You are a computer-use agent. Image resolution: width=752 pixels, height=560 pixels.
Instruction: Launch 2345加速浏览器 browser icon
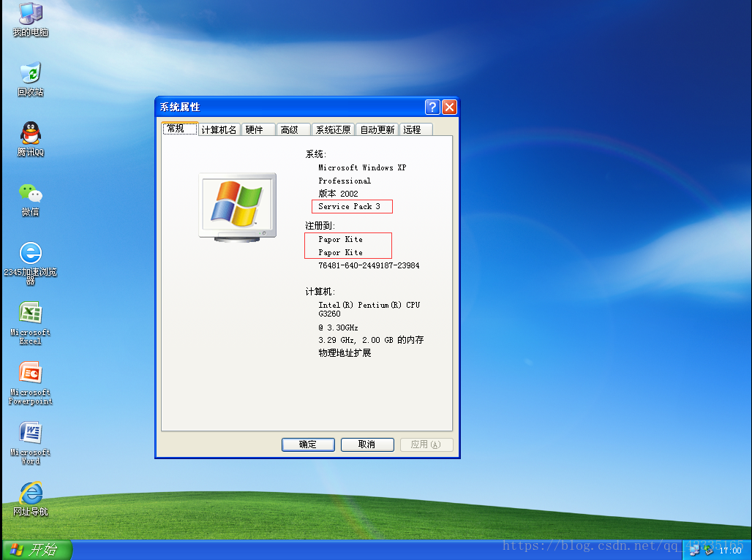click(30, 253)
